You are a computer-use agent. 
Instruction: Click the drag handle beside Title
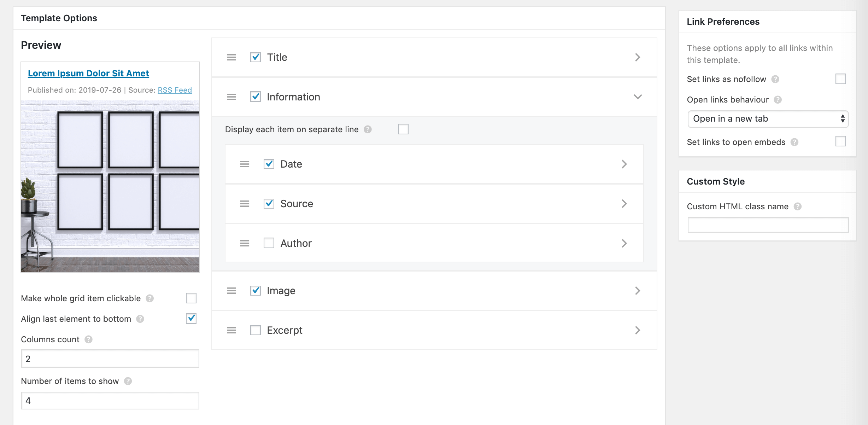(x=231, y=57)
